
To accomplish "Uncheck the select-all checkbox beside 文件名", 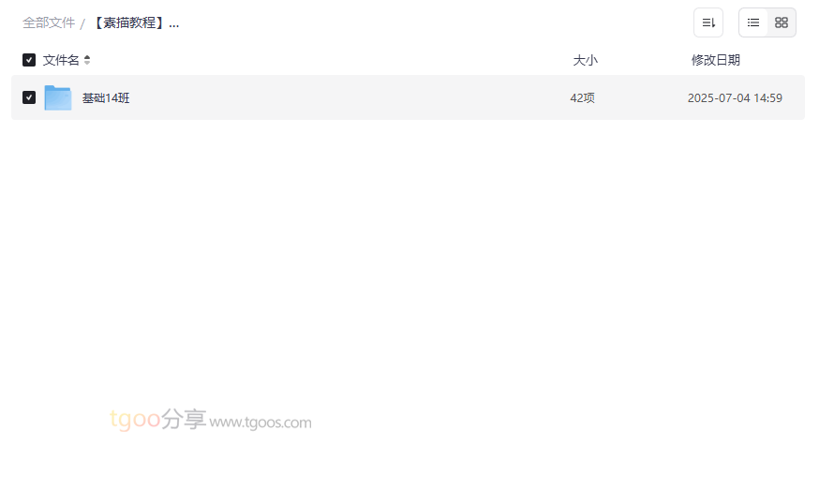I will point(29,60).
